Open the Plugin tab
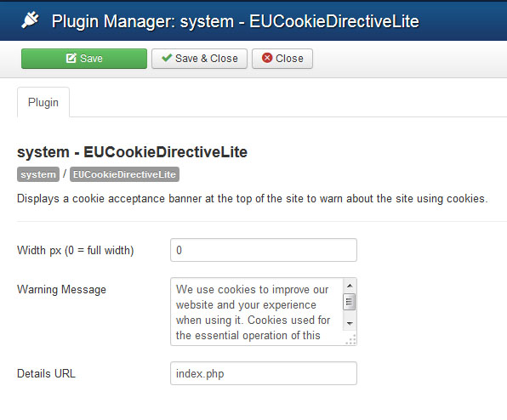 [x=43, y=102]
